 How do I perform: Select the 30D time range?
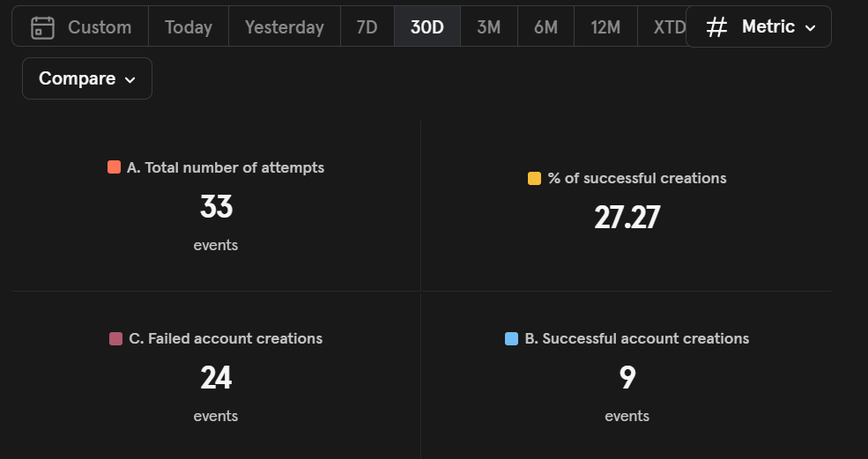pos(427,27)
